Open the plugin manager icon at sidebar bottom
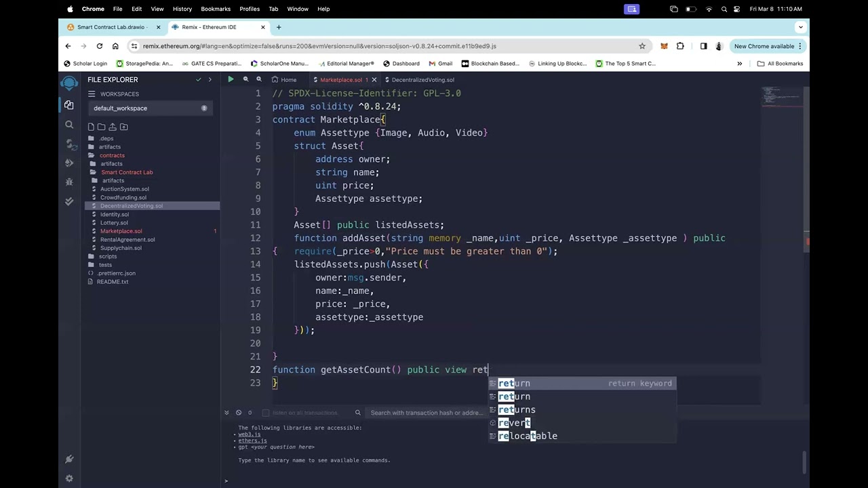This screenshot has height=488, width=868. (69, 459)
